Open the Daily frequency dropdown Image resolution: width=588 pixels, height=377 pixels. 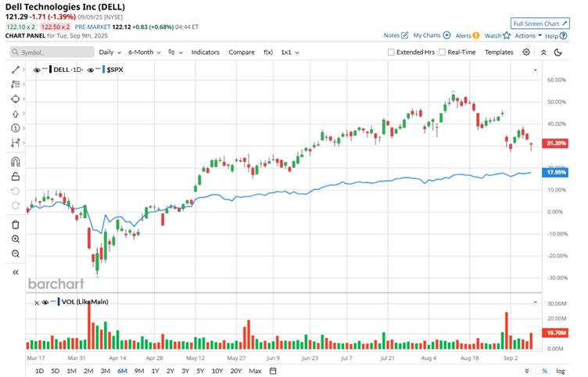(110, 52)
